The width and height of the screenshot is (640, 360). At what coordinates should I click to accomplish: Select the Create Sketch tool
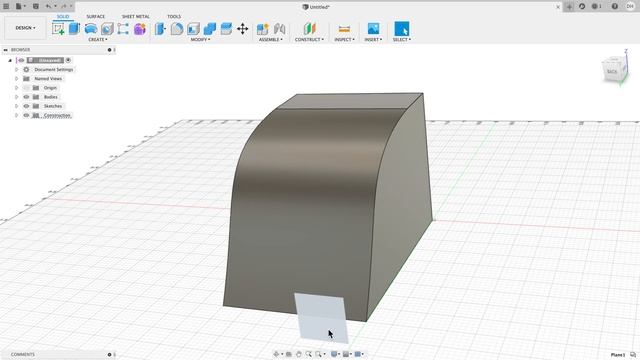tap(58, 29)
